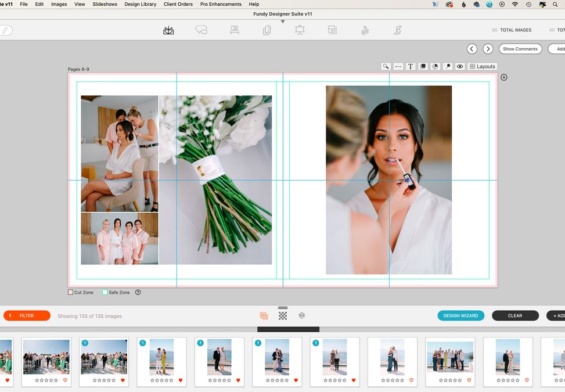565x392 pixels.
Task: Open the Gallery Designer module icon
Action: pyautogui.click(x=235, y=30)
